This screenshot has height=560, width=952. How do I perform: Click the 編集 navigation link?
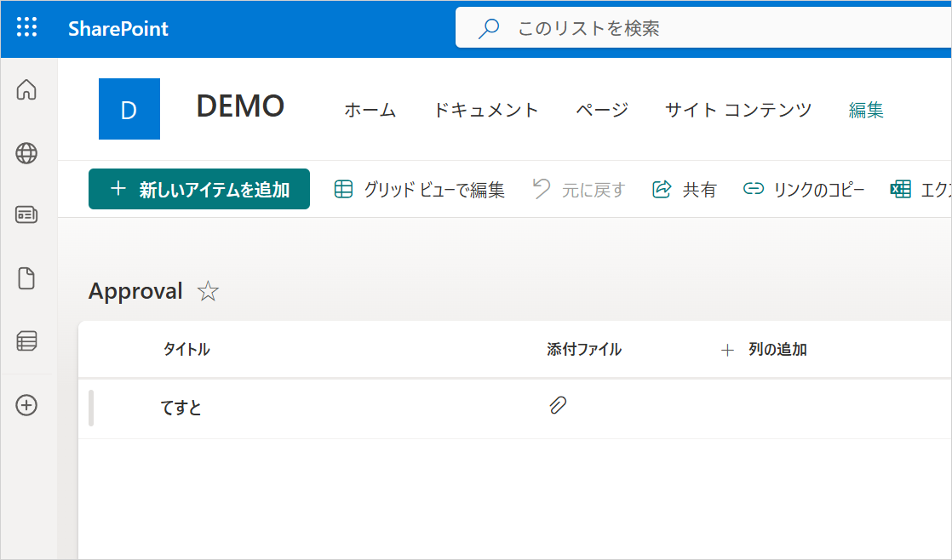[x=866, y=110]
